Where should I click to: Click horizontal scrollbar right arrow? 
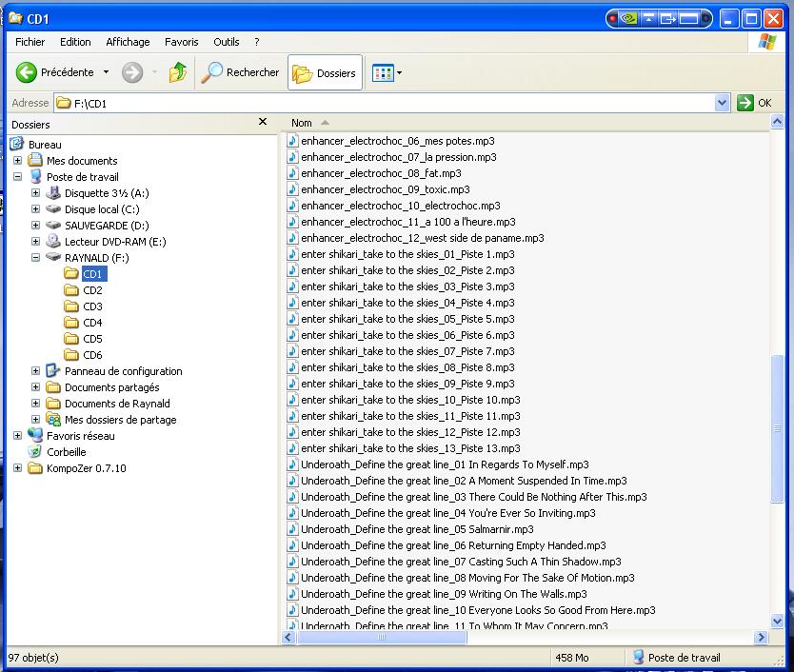click(761, 637)
